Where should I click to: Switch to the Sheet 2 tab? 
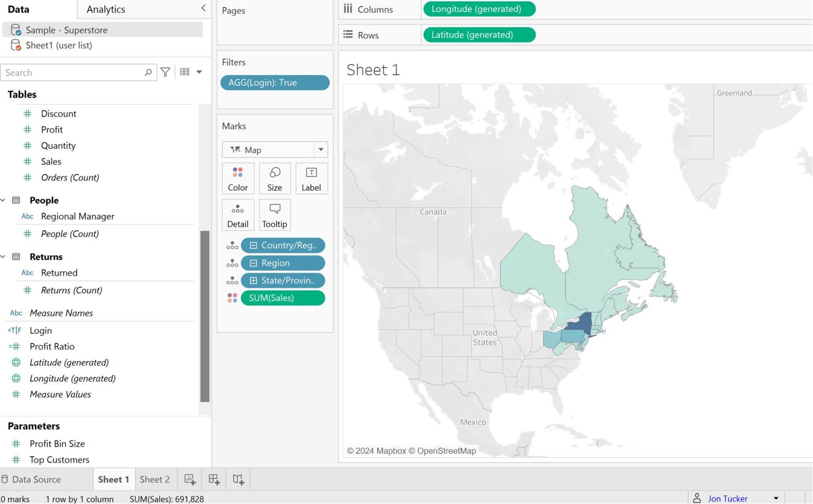click(x=156, y=479)
